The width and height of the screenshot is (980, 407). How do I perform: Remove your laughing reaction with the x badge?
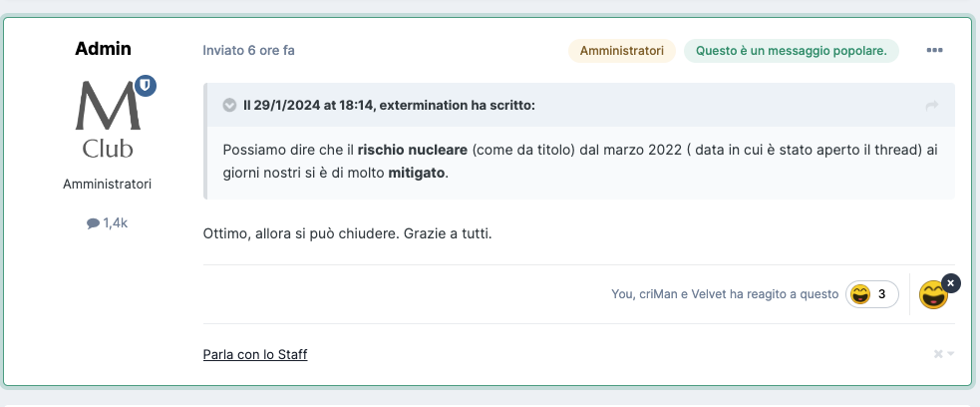950,283
